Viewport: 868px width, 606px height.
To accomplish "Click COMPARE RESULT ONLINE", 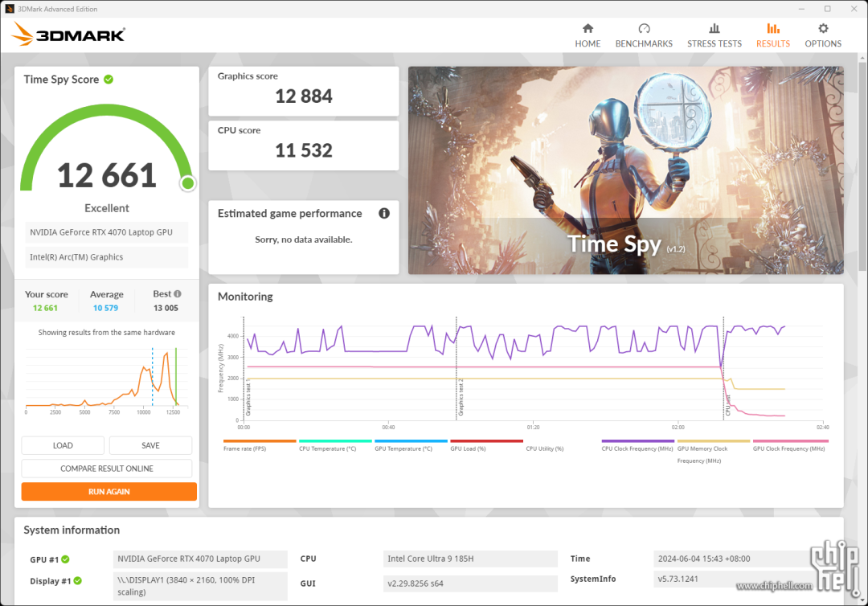I will point(107,469).
